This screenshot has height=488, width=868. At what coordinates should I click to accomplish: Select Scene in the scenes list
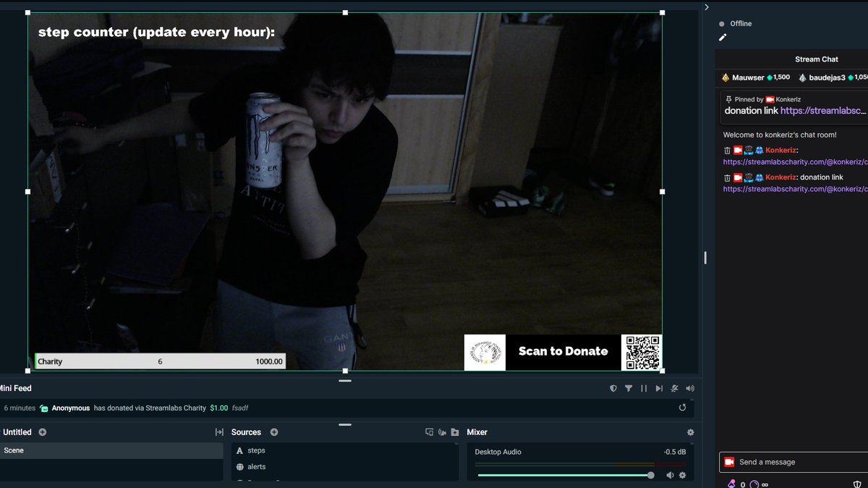point(111,450)
